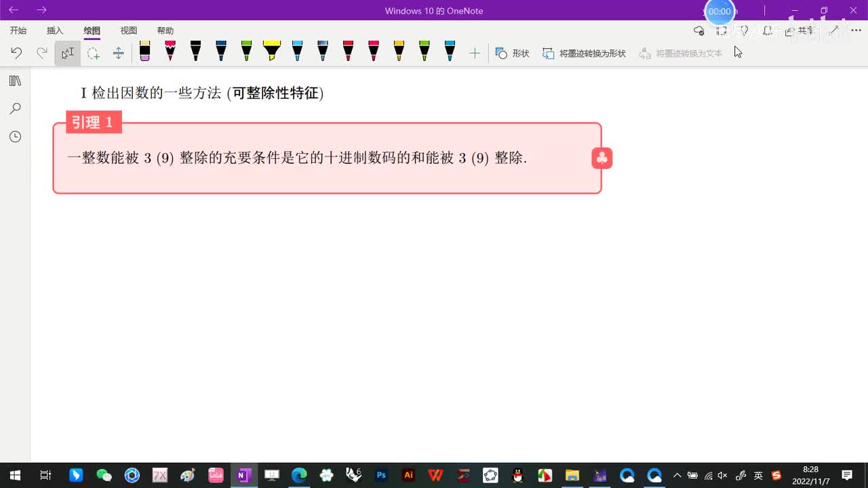The image size is (868, 488).
Task: Show the notebooks navigation pane
Action: click(x=15, y=81)
